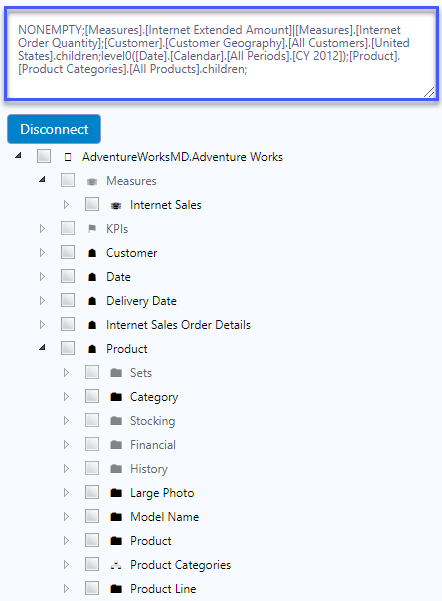442x601 pixels.
Task: Click the Disconnect button
Action: [54, 129]
